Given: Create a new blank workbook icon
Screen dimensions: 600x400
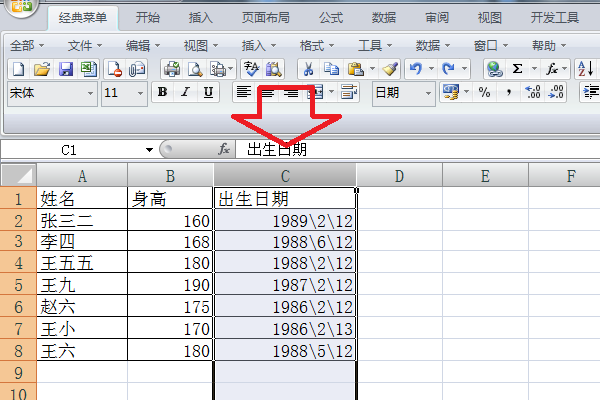Looking at the screenshot, I should (x=18, y=69).
